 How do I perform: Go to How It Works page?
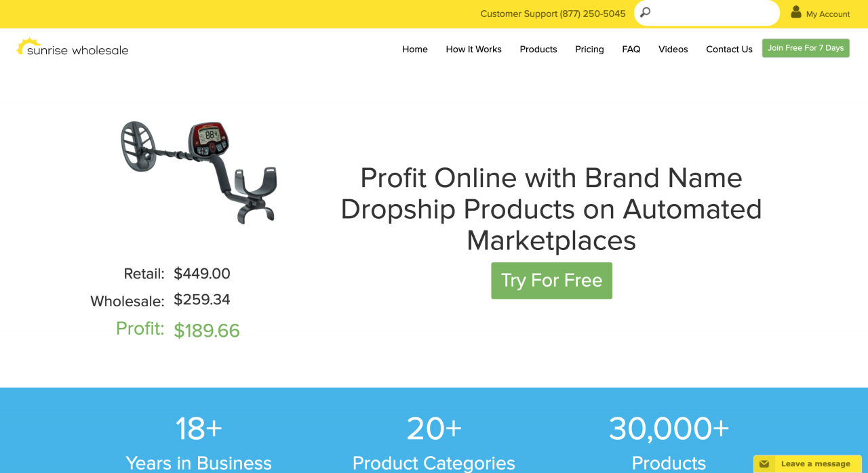click(473, 49)
